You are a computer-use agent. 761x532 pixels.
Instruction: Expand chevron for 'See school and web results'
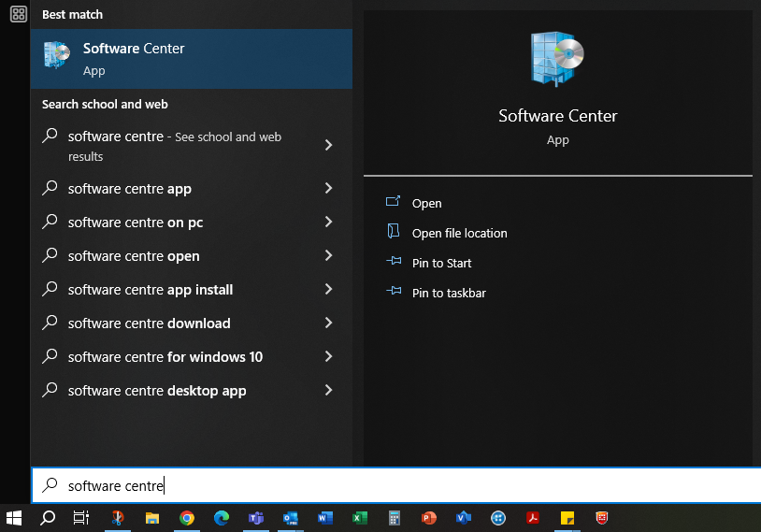[x=328, y=145]
